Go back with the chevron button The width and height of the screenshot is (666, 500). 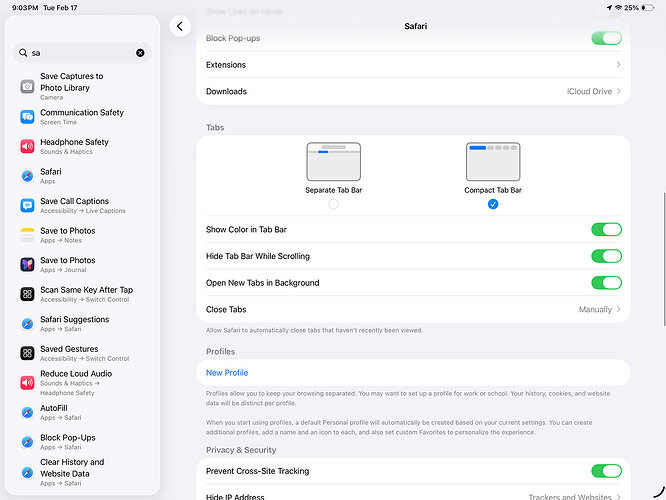point(180,26)
